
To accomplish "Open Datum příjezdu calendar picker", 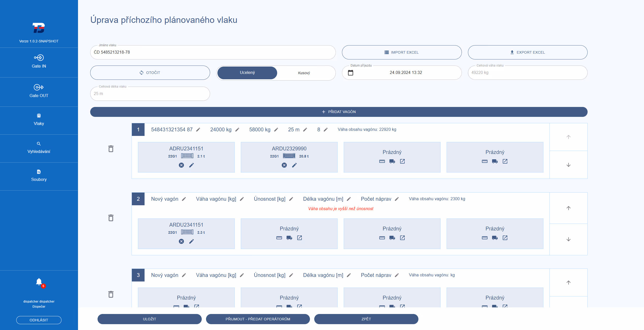I will pos(351,73).
